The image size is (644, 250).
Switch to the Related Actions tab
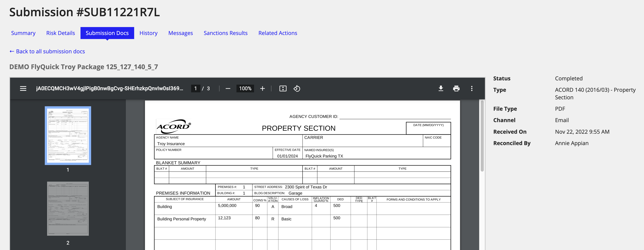click(277, 33)
